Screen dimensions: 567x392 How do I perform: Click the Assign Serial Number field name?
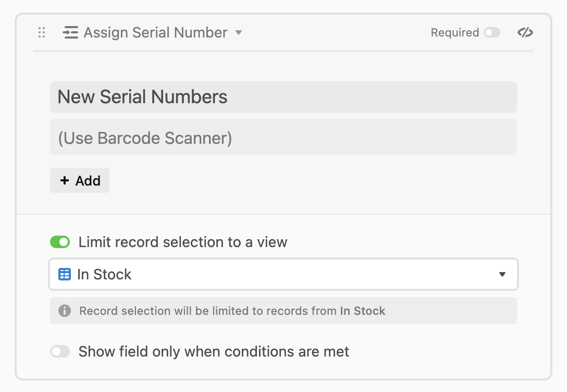pyautogui.click(x=155, y=32)
